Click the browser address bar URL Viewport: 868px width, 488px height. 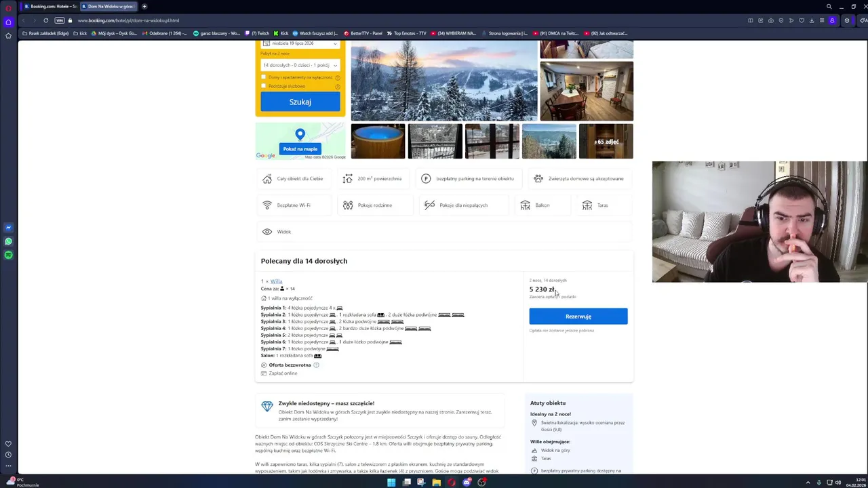coord(129,20)
